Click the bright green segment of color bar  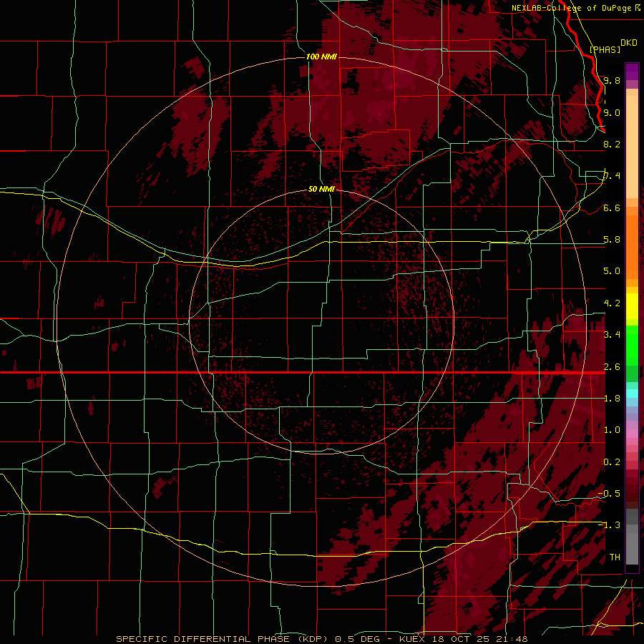(632, 346)
